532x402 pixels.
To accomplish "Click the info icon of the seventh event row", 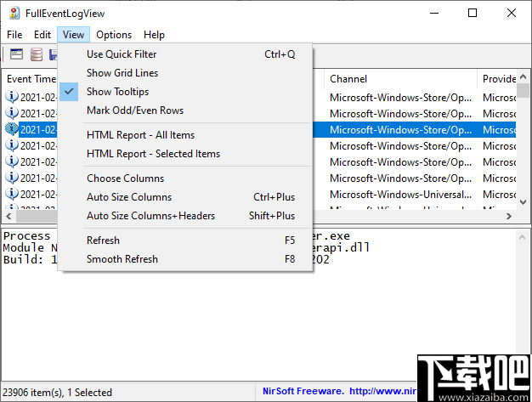I will click(12, 194).
